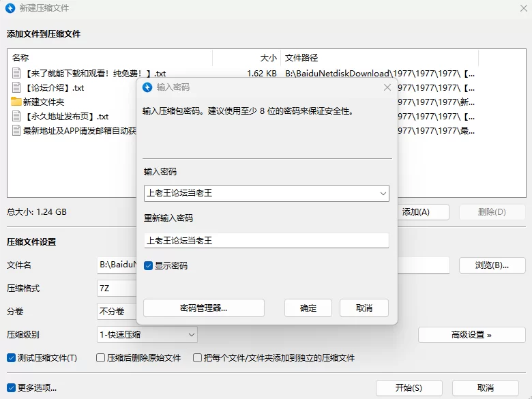
Task: Click the text file icon for 【论坛介绍】.txt
Action: point(16,87)
